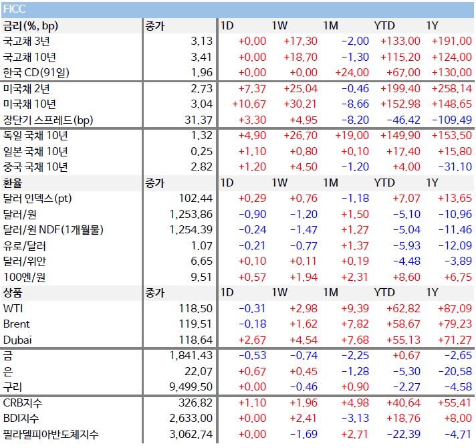This screenshot has width=476, height=448.
Task: Click the -22.39 YTD value for 필라델피아반도체지수
Action: pos(403,435)
